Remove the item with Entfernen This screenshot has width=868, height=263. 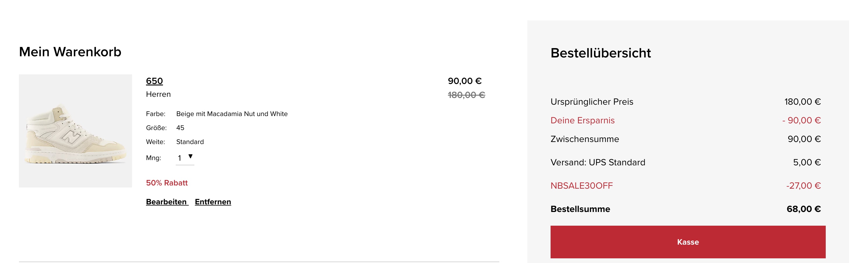(213, 202)
